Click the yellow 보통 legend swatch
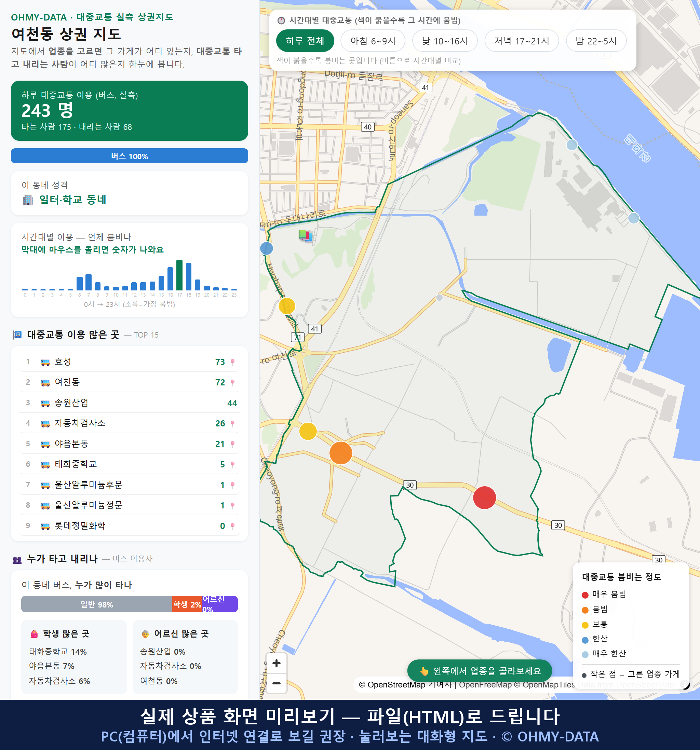The image size is (700, 750). click(585, 625)
